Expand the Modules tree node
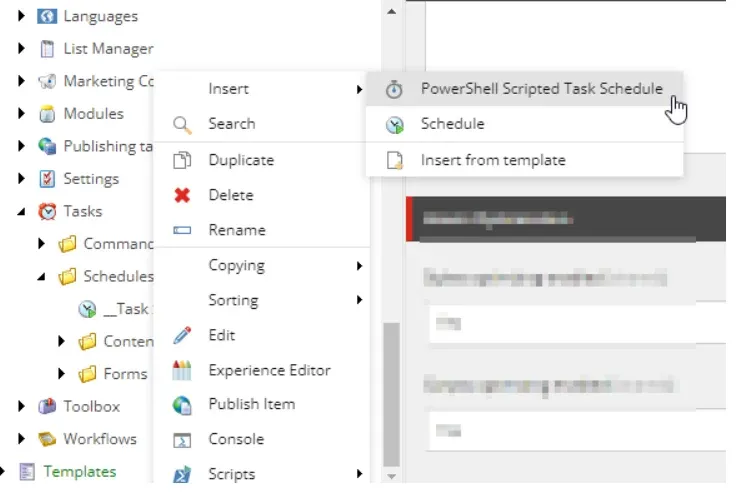This screenshot has height=492, width=743. (21, 114)
